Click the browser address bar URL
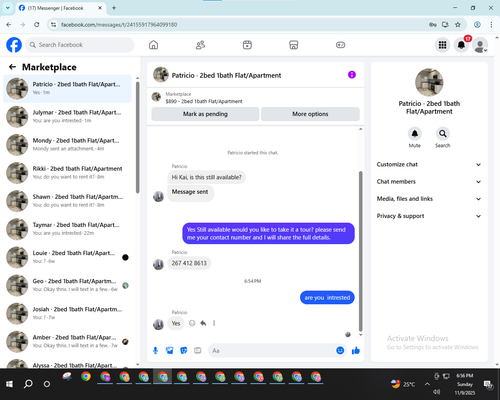Viewport: 500px width, 400px height. [119, 25]
